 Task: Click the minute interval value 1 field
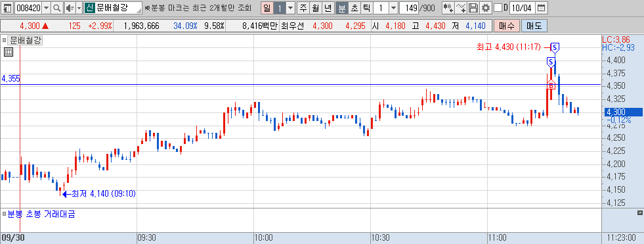coord(381,8)
